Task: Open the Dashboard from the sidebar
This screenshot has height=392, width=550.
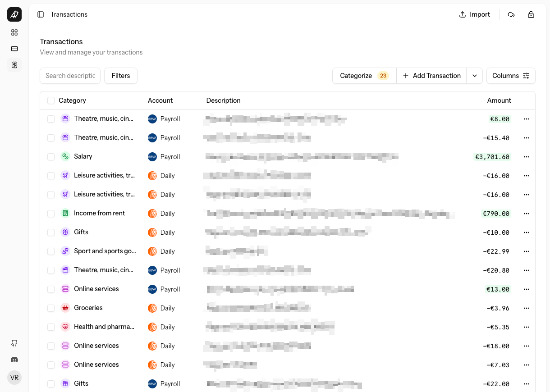Action: pyautogui.click(x=14, y=32)
